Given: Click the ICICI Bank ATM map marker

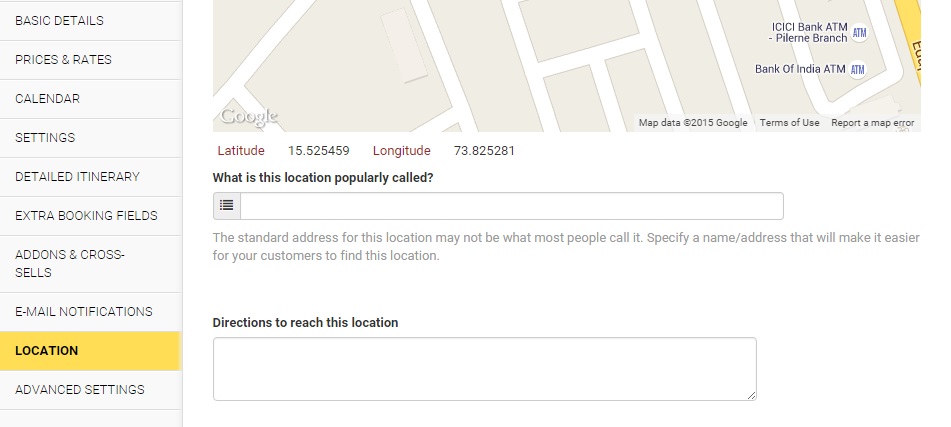Looking at the screenshot, I should (x=858, y=32).
